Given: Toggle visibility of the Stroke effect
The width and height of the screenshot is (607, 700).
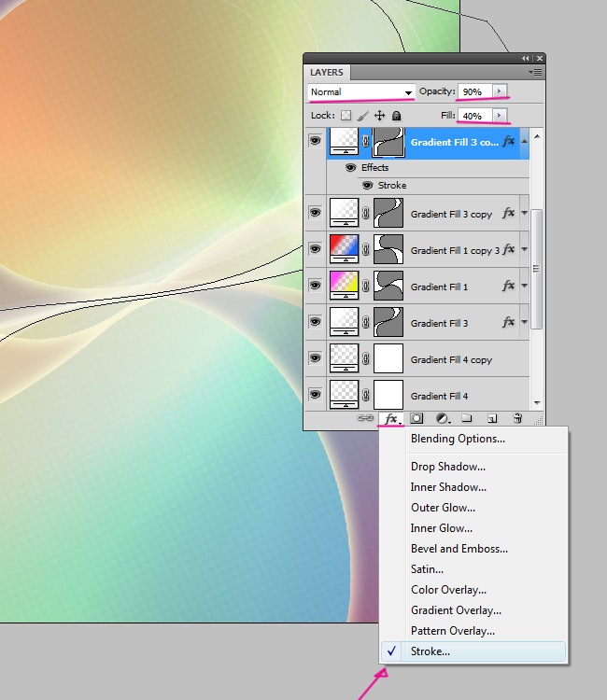Looking at the screenshot, I should click(368, 185).
